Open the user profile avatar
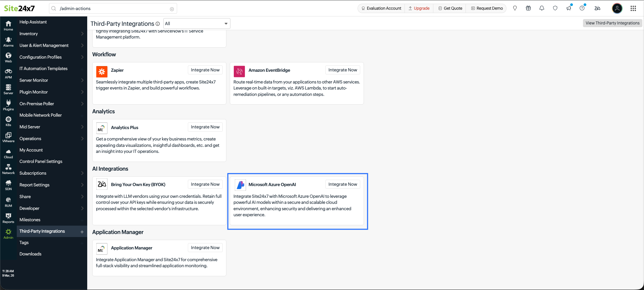 [617, 8]
